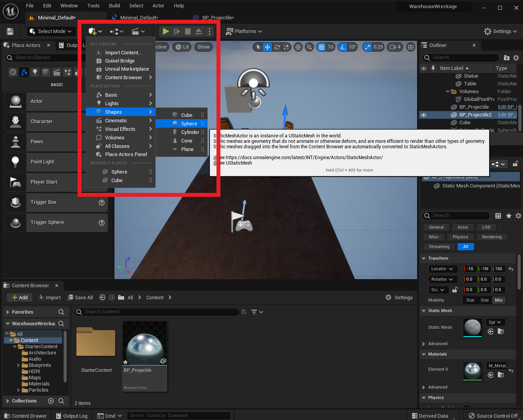Screen dimensions: 523x420
Task: Click the Stop simulation button
Action: (188, 31)
